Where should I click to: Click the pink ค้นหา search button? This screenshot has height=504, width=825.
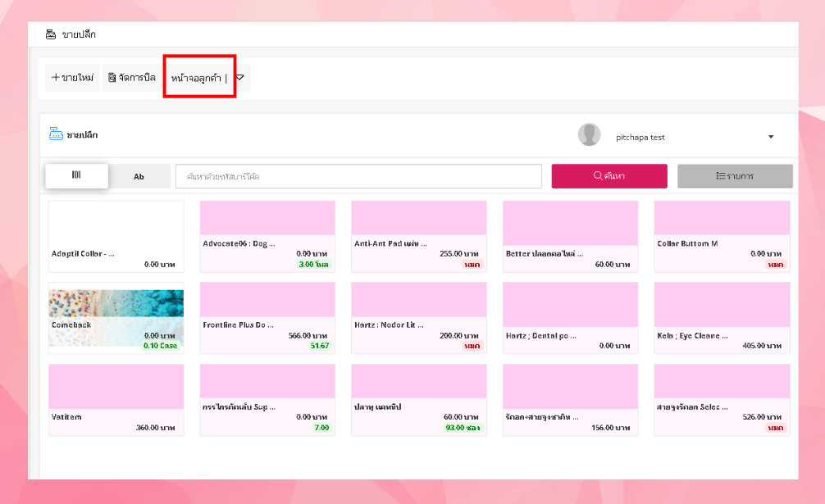click(x=609, y=176)
